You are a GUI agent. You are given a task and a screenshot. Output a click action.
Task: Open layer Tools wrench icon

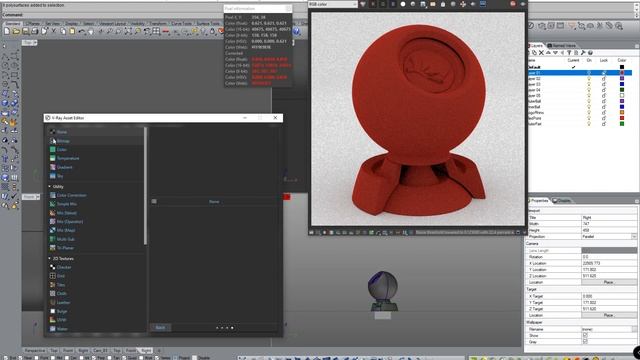click(583, 53)
